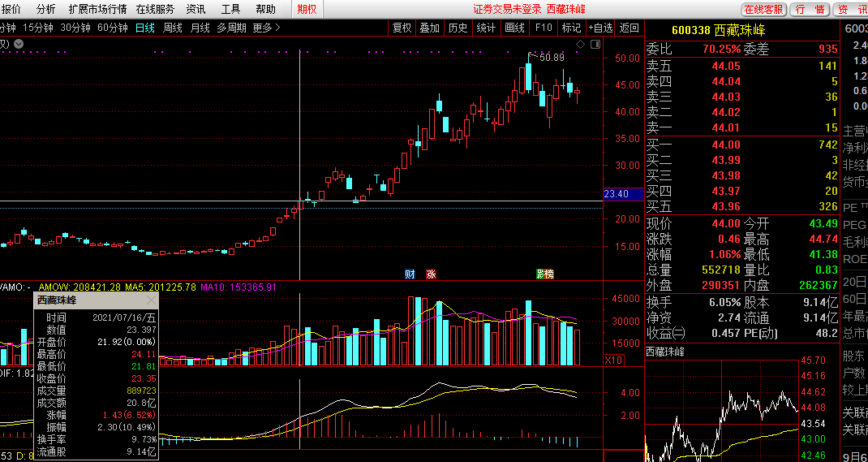Image resolution: width=868 pixels, height=462 pixels.
Task: Click the 标记 toolbar button
Action: (571, 28)
